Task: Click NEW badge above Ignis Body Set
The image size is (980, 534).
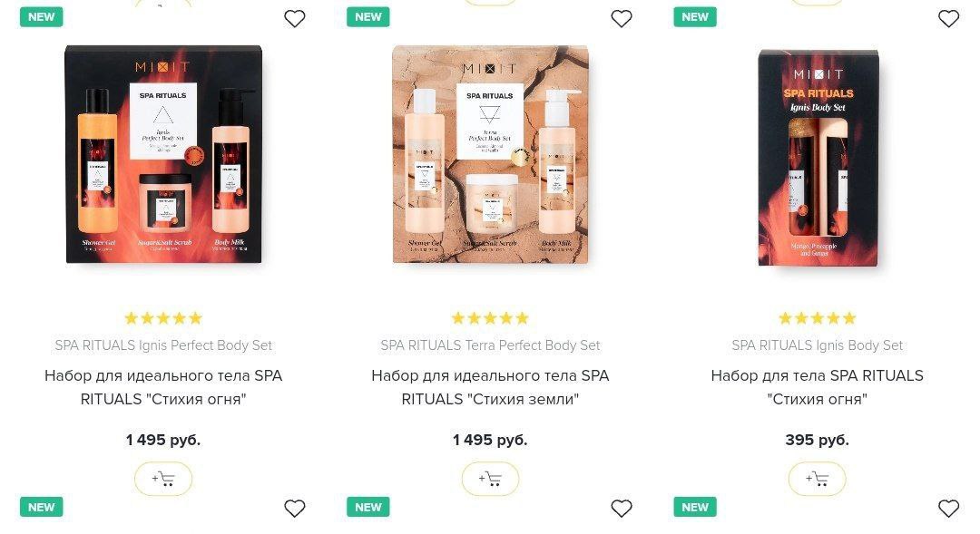Action: pos(695,17)
